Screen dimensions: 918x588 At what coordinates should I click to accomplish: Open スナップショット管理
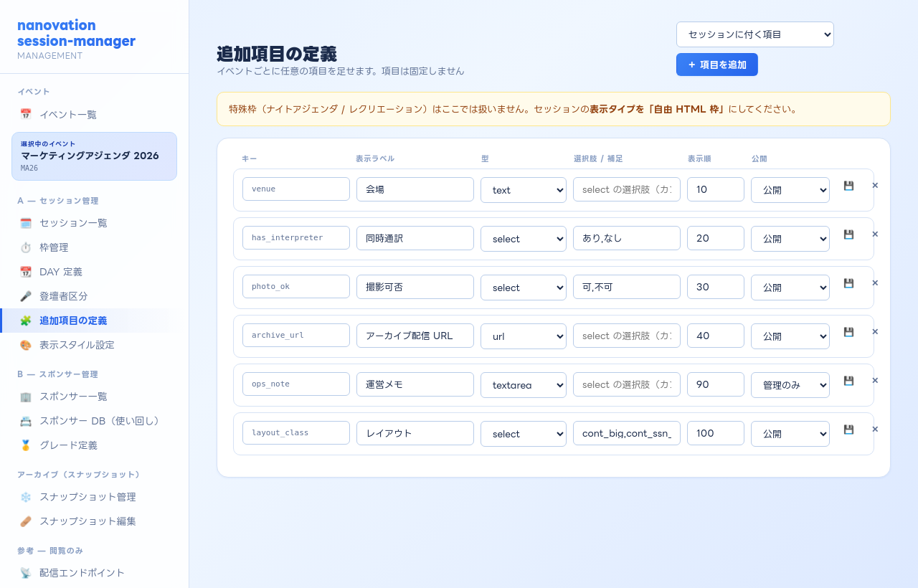tap(94, 497)
